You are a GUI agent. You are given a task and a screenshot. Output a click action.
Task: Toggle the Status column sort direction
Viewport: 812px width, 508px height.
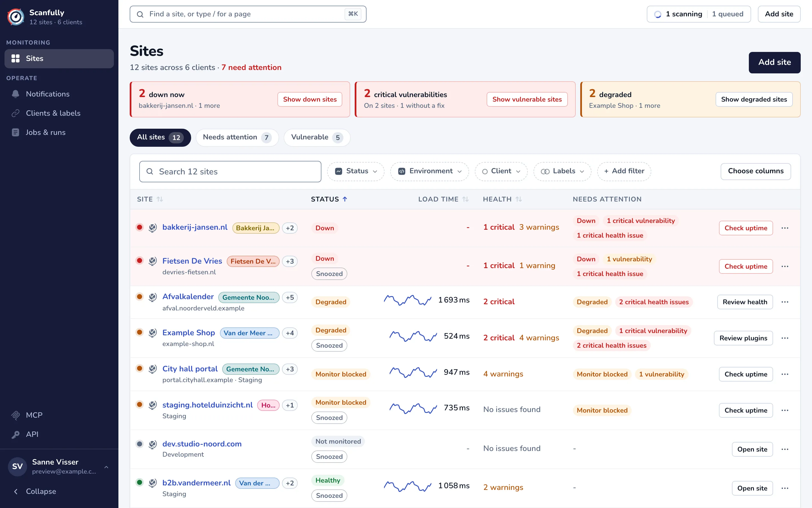pyautogui.click(x=329, y=199)
